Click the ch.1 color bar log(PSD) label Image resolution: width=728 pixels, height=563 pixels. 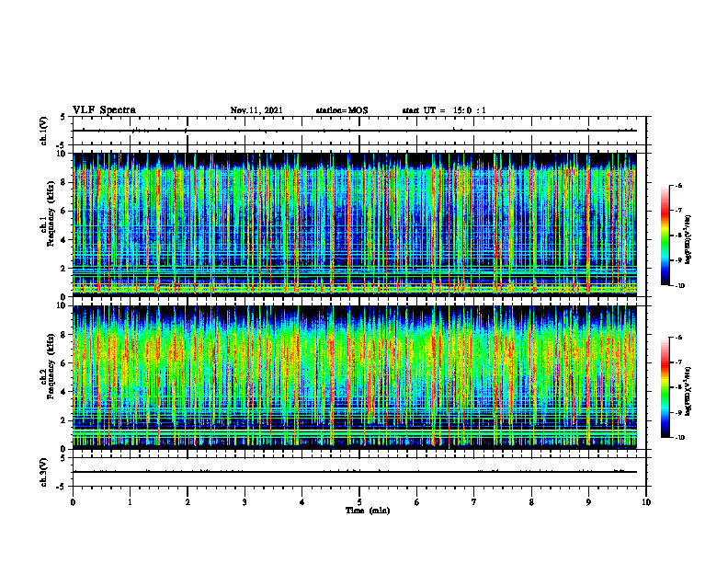tap(688, 239)
